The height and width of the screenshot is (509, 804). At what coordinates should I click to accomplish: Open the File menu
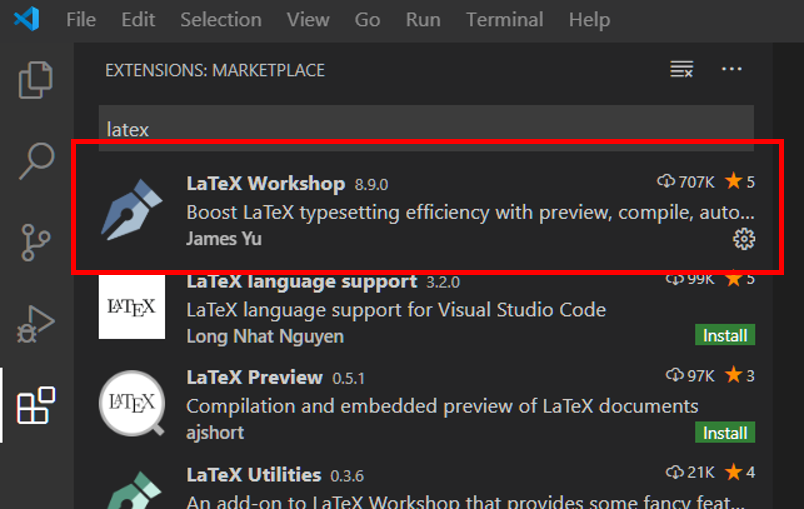coord(81,20)
